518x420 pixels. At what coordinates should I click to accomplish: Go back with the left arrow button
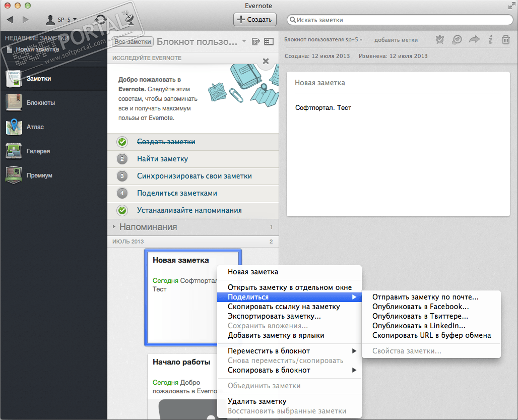pos(10,20)
